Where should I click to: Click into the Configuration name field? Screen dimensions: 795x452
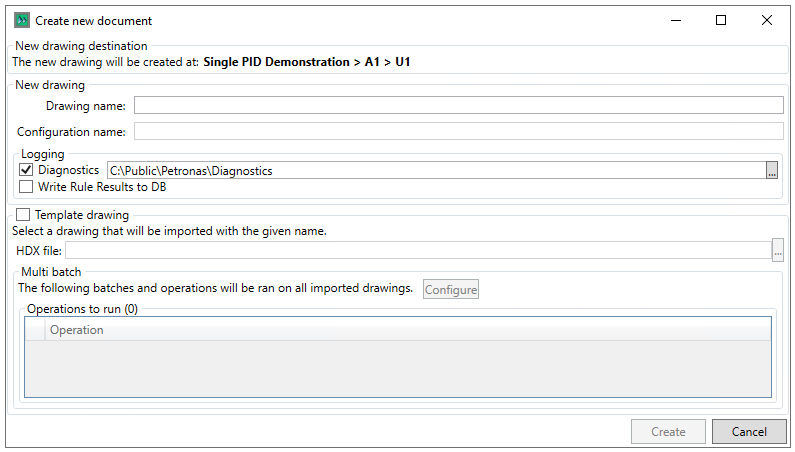pyautogui.click(x=458, y=132)
